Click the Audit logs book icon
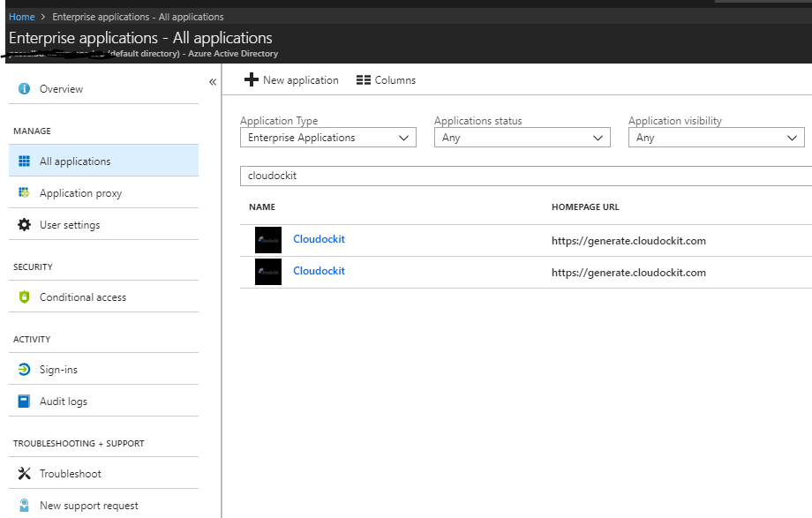The width and height of the screenshot is (812, 518). 24,401
